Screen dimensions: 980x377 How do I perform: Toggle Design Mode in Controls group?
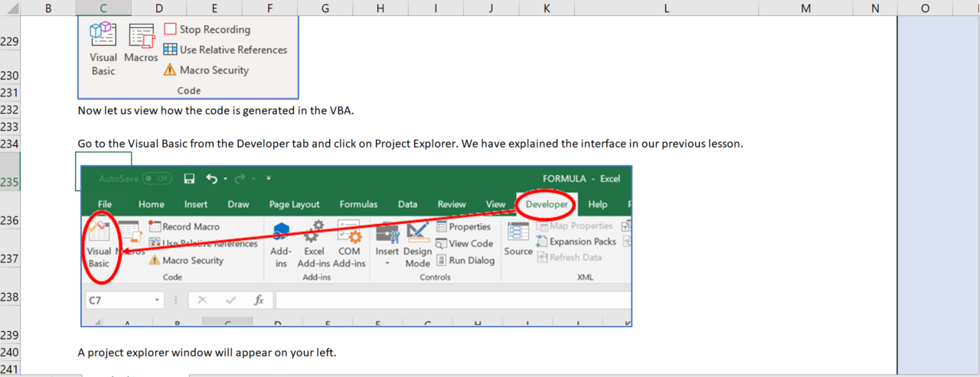point(418,245)
